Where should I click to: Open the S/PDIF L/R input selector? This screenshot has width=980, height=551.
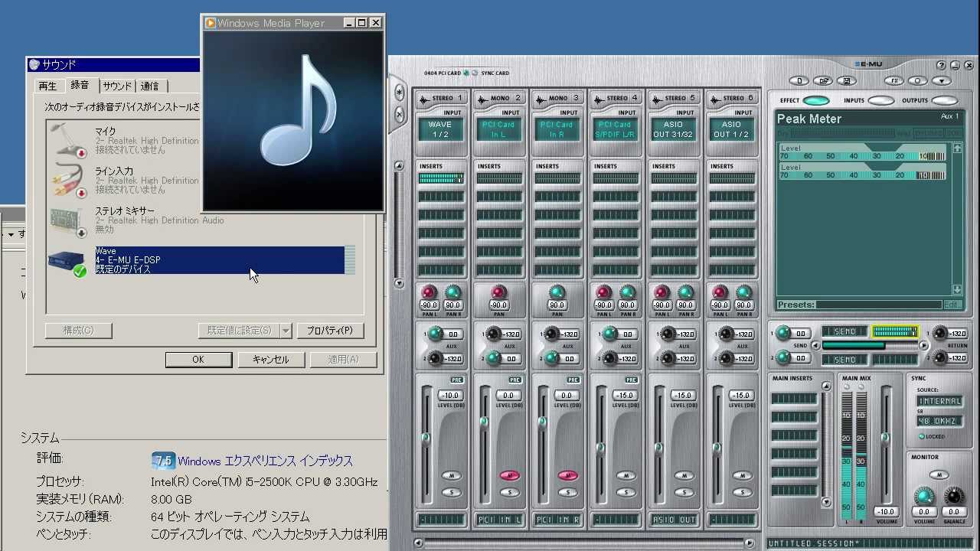coord(615,129)
